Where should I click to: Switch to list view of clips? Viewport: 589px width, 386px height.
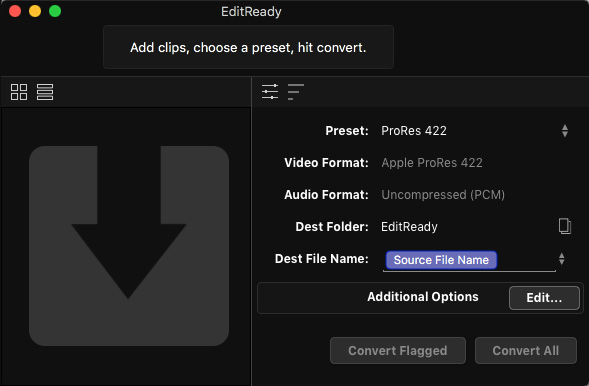45,92
